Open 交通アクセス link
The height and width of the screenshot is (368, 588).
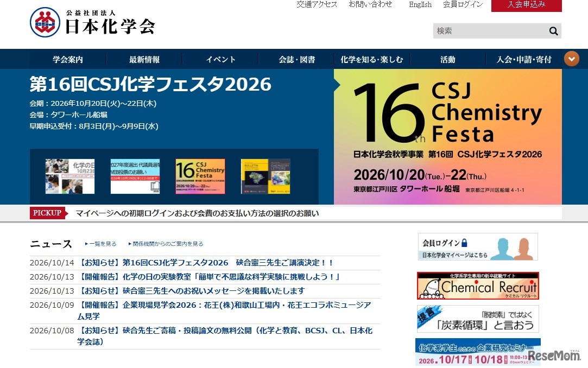(x=317, y=4)
